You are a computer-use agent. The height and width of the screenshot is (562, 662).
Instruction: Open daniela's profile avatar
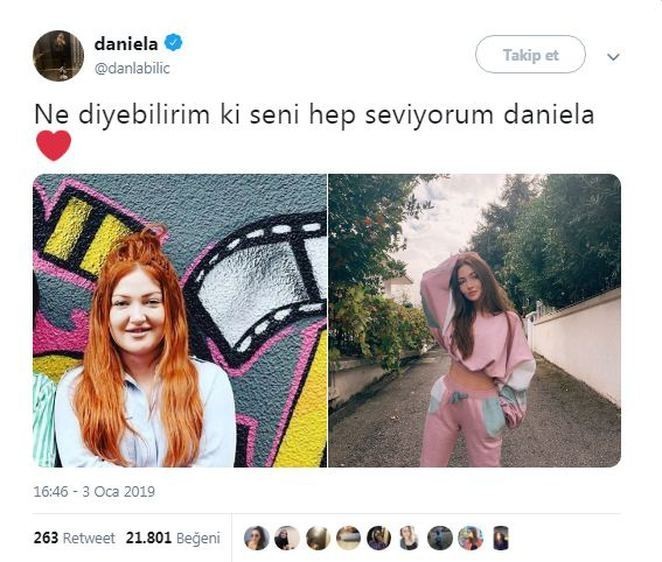58,55
